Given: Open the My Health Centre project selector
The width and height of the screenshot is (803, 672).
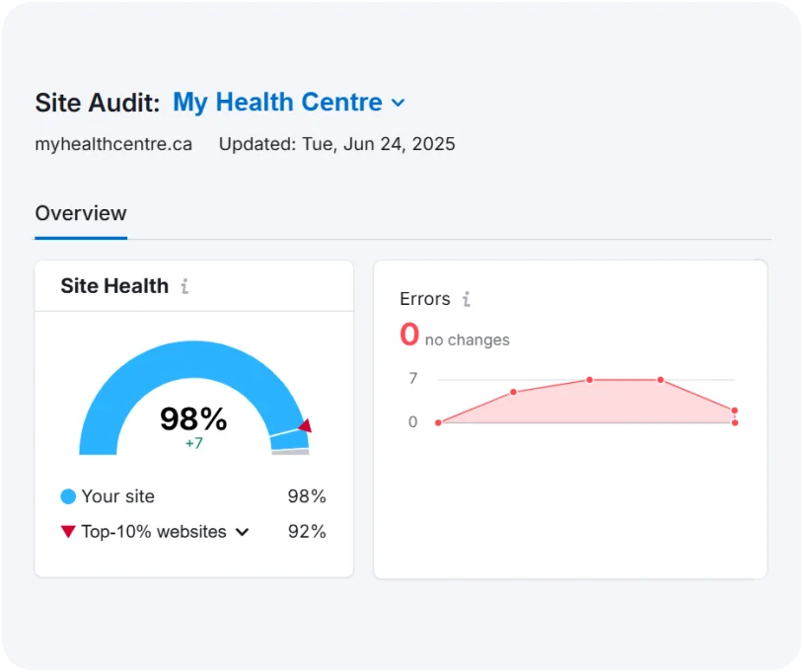Looking at the screenshot, I should (277, 102).
